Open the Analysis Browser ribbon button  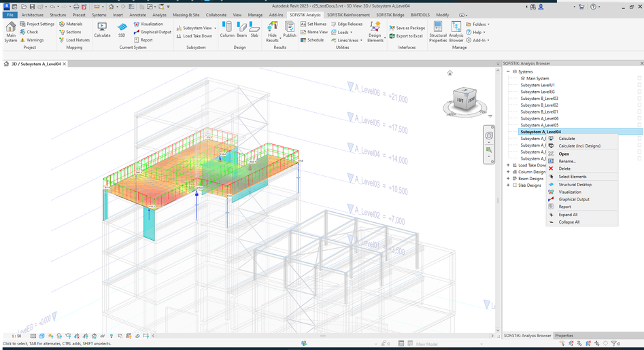[456, 32]
